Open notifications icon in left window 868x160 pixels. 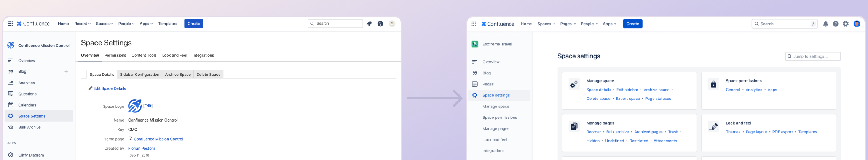369,24
